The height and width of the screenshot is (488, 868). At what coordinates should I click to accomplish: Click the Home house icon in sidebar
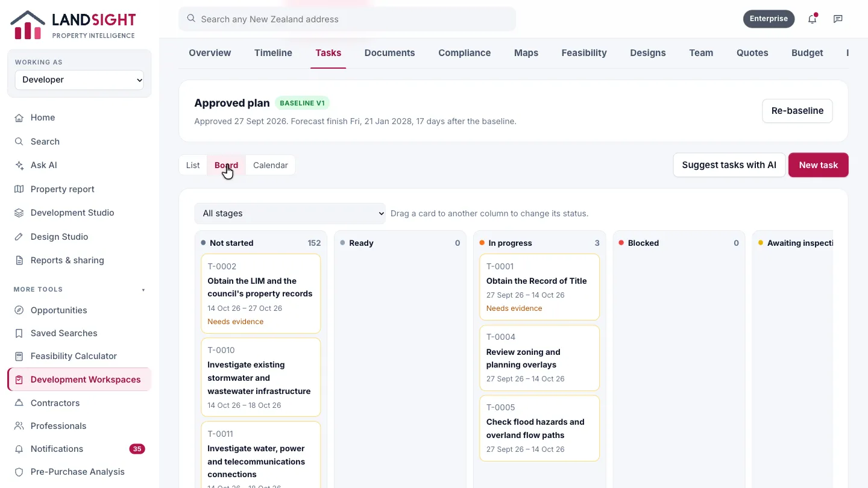click(x=19, y=117)
